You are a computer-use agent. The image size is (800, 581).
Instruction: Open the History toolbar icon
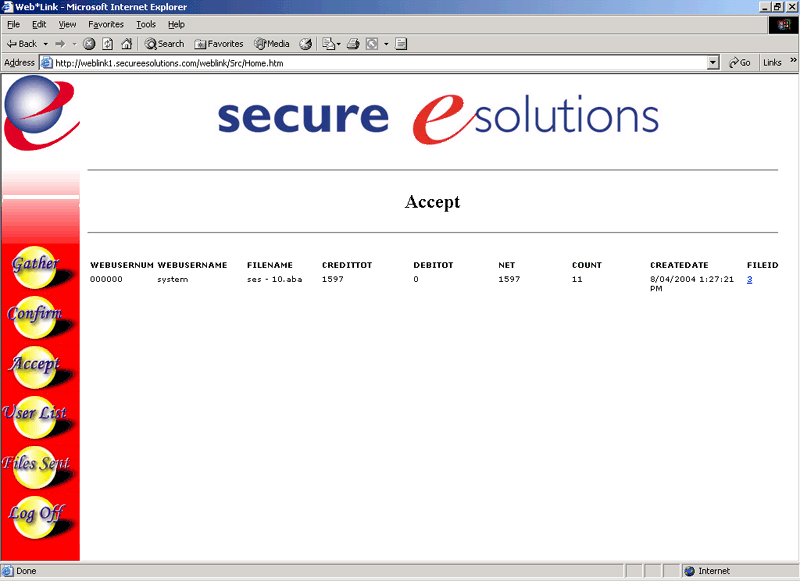tap(306, 44)
